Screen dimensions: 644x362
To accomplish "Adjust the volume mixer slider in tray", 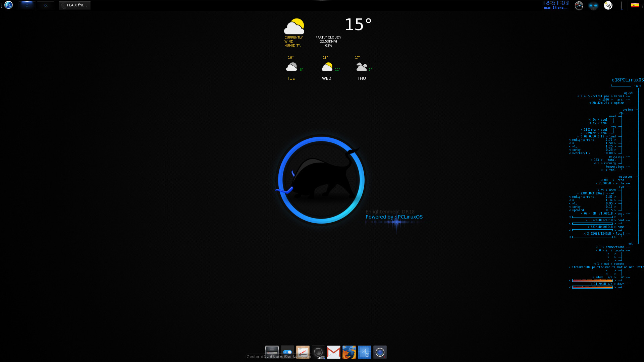I will (622, 5).
